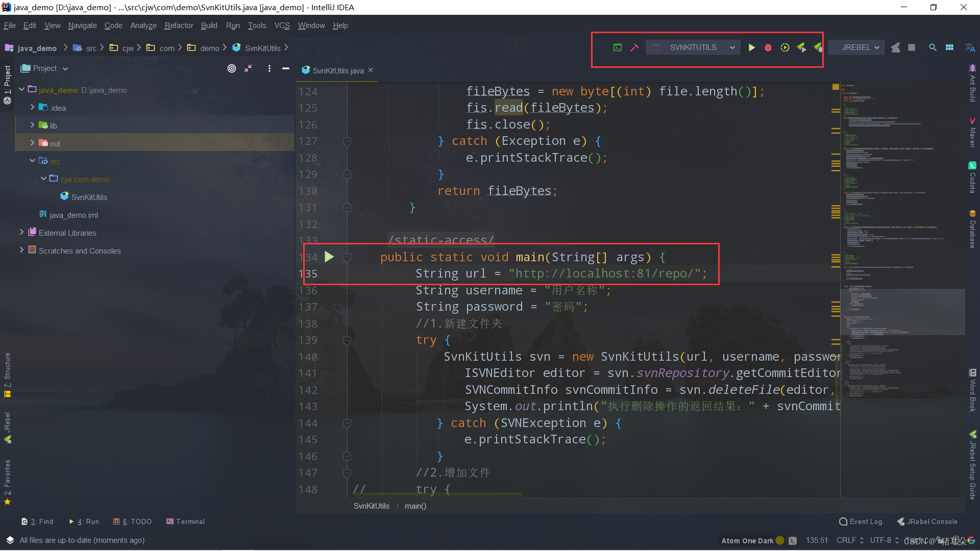Click the Stop square icon
This screenshot has width=980, height=551.
tap(912, 47)
